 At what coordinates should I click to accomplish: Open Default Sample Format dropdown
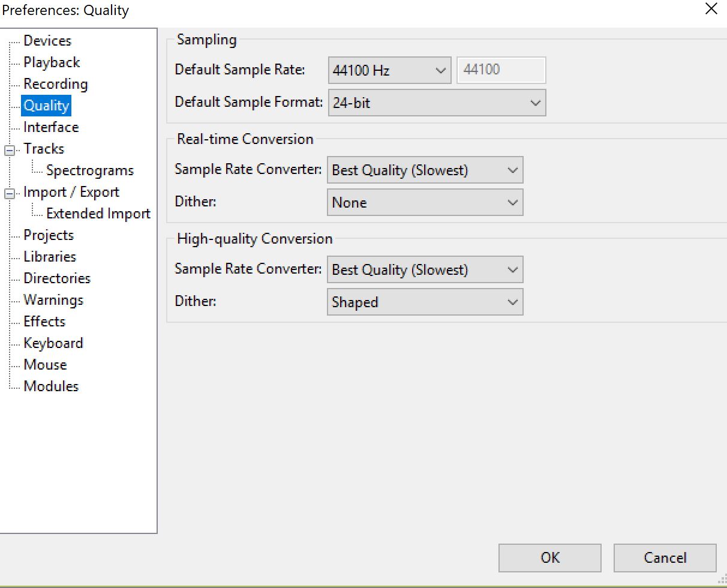coord(437,103)
